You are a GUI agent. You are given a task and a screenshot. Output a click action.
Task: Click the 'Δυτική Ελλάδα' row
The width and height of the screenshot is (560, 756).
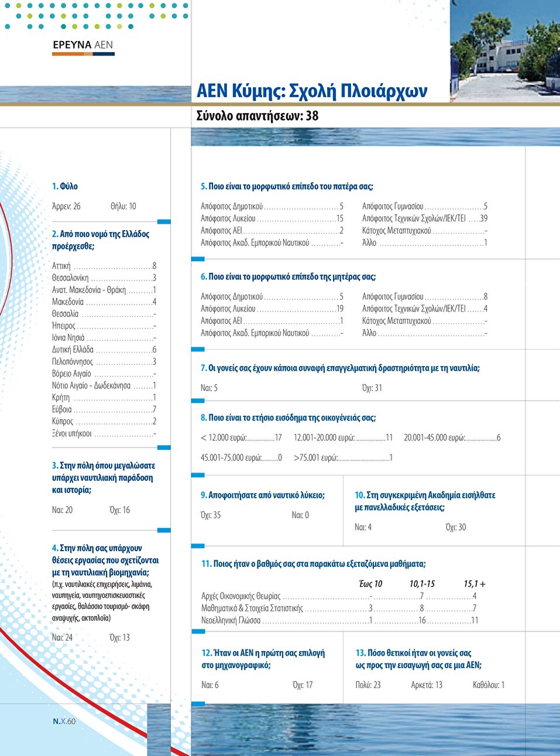click(104, 350)
